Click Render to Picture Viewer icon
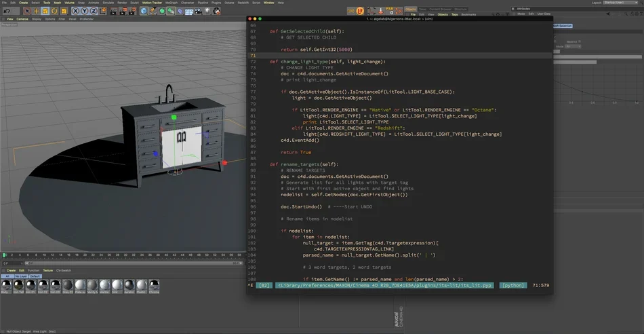 tap(123, 11)
